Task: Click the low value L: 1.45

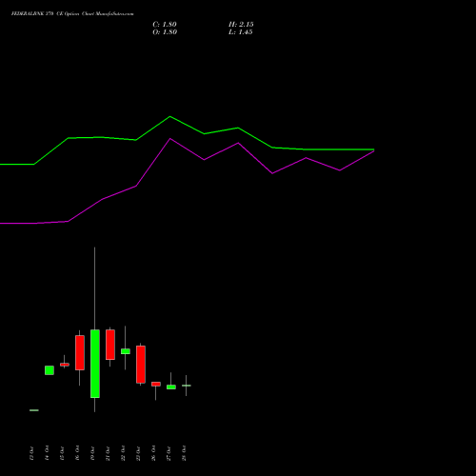Action: 241,32
